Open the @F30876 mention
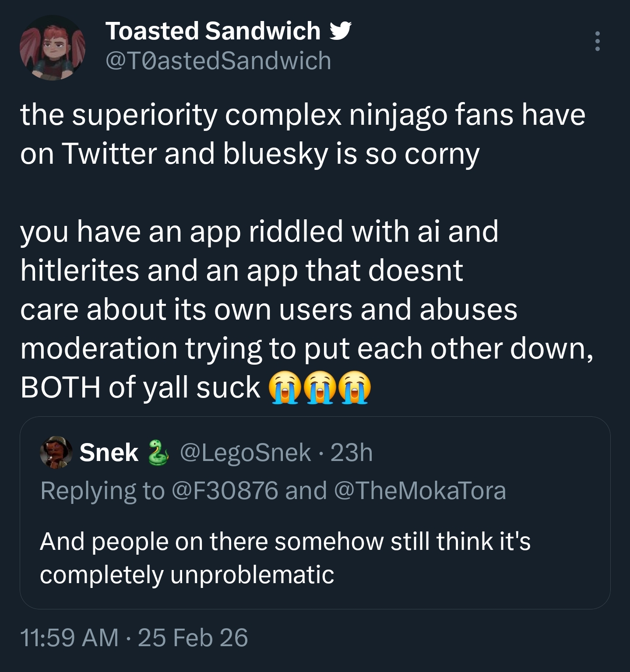Image resolution: width=630 pixels, height=672 pixels. click(225, 490)
